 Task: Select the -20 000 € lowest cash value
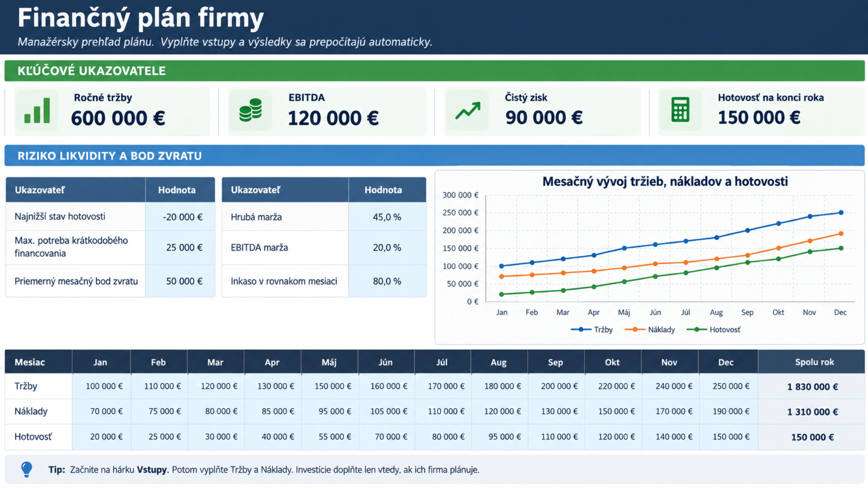point(183,217)
